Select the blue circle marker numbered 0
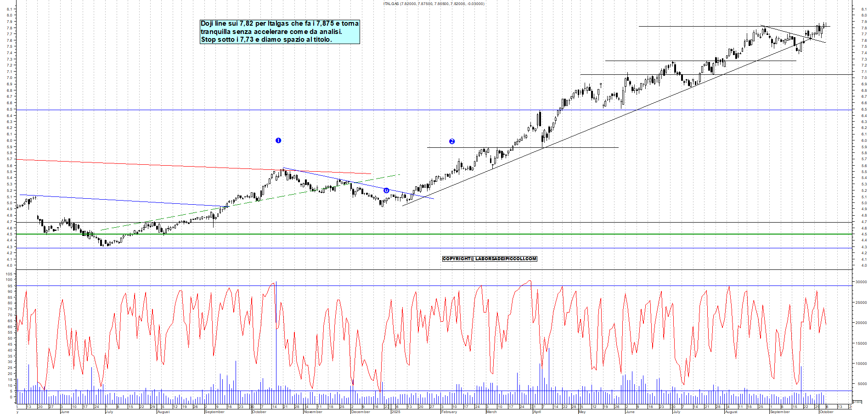 (386, 190)
